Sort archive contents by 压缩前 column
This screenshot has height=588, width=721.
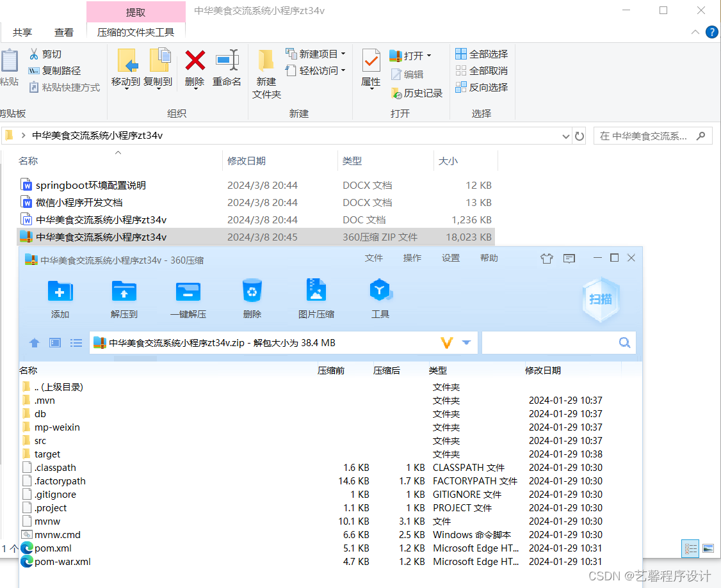(x=331, y=370)
